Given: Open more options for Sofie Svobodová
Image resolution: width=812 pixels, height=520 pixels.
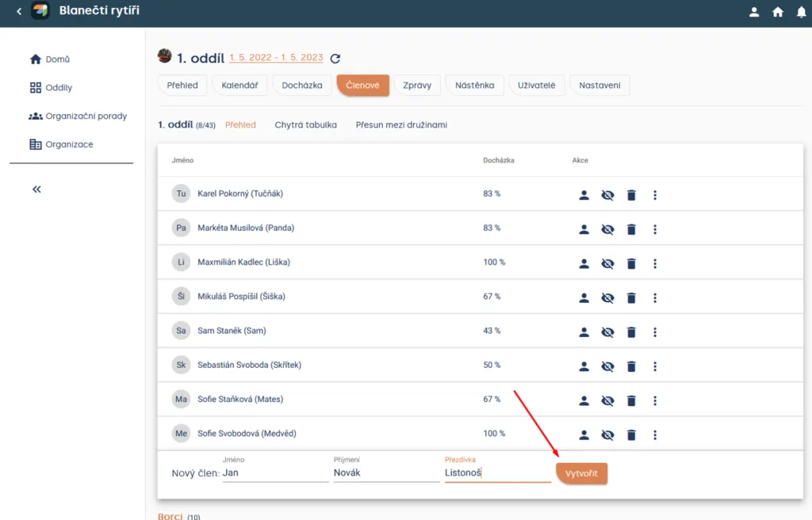Looking at the screenshot, I should point(655,435).
